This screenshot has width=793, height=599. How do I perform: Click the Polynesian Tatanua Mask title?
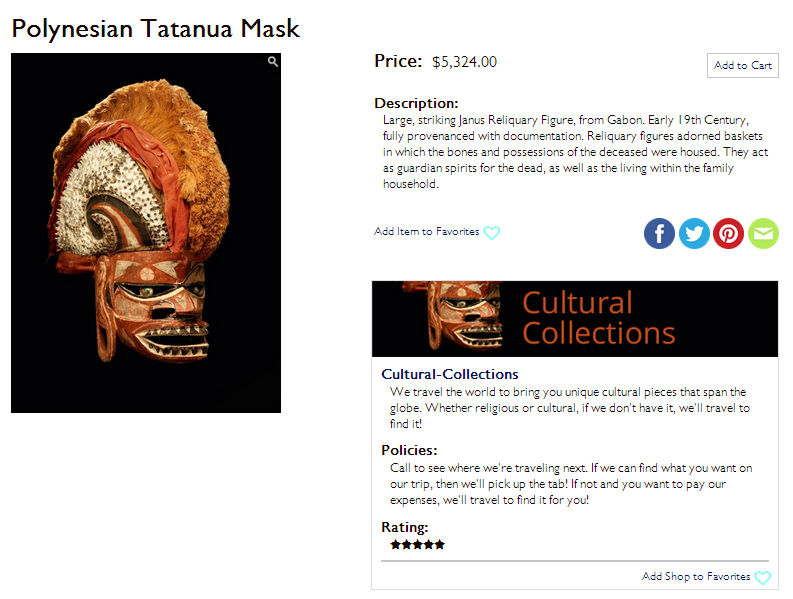coord(156,28)
